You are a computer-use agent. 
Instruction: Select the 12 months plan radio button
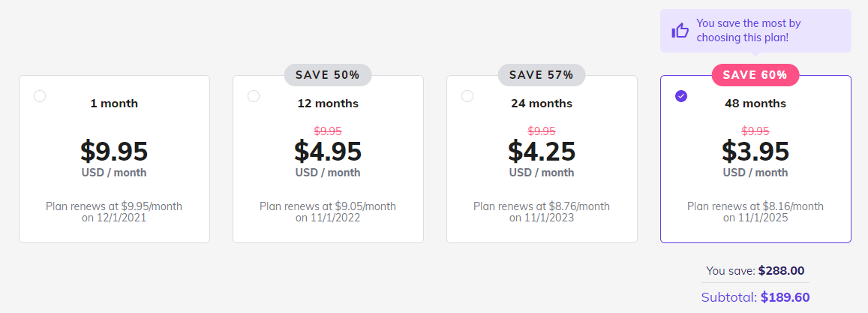(254, 96)
